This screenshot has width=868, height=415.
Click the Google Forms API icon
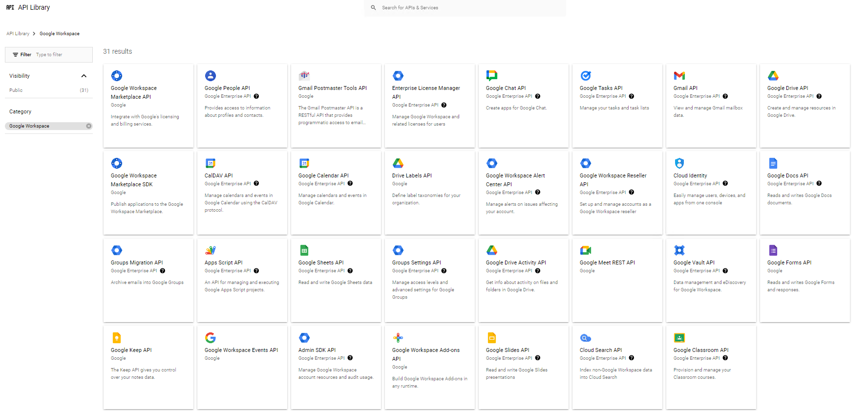click(x=773, y=250)
